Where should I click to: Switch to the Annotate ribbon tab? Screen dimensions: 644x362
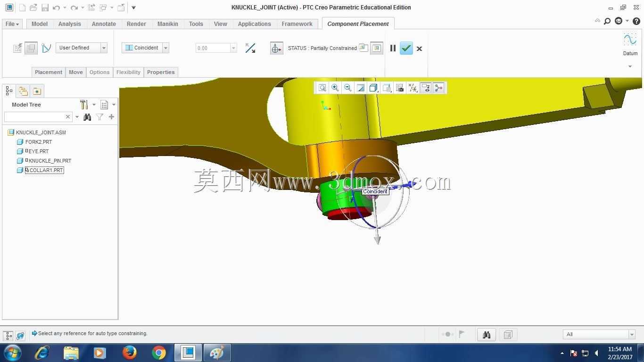[x=104, y=24]
